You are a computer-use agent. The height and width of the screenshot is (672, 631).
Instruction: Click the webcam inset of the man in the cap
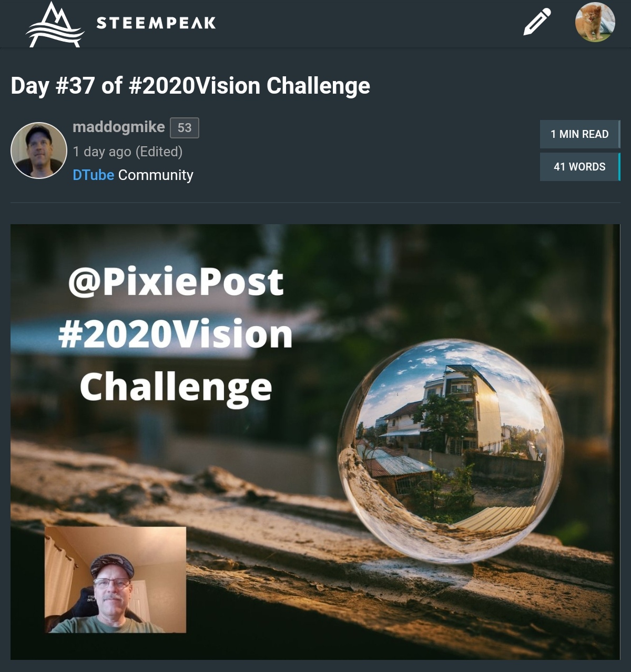pos(115,579)
